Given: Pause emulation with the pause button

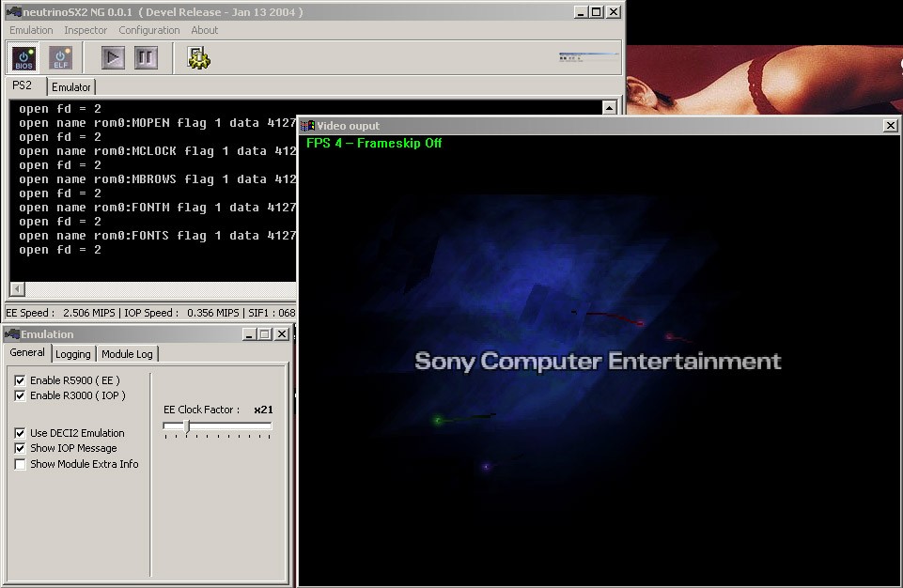Looking at the screenshot, I should point(146,57).
